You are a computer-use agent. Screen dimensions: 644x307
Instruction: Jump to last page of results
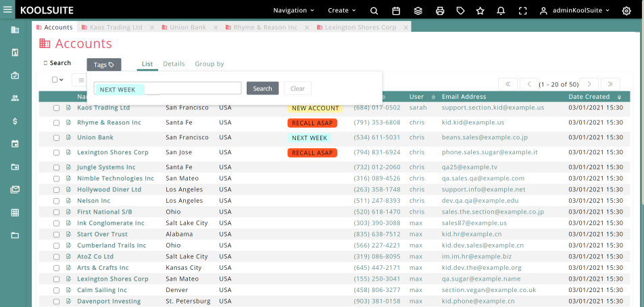point(610,84)
